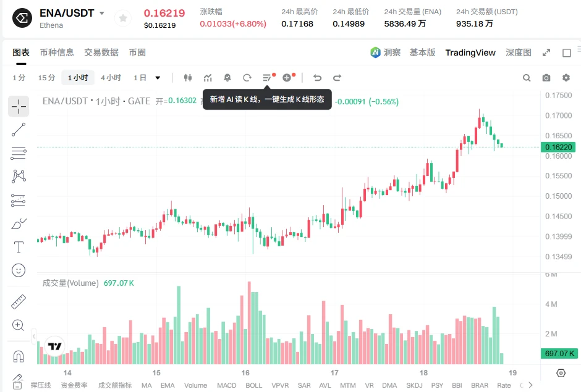Open the 币圈 tab

137,52
